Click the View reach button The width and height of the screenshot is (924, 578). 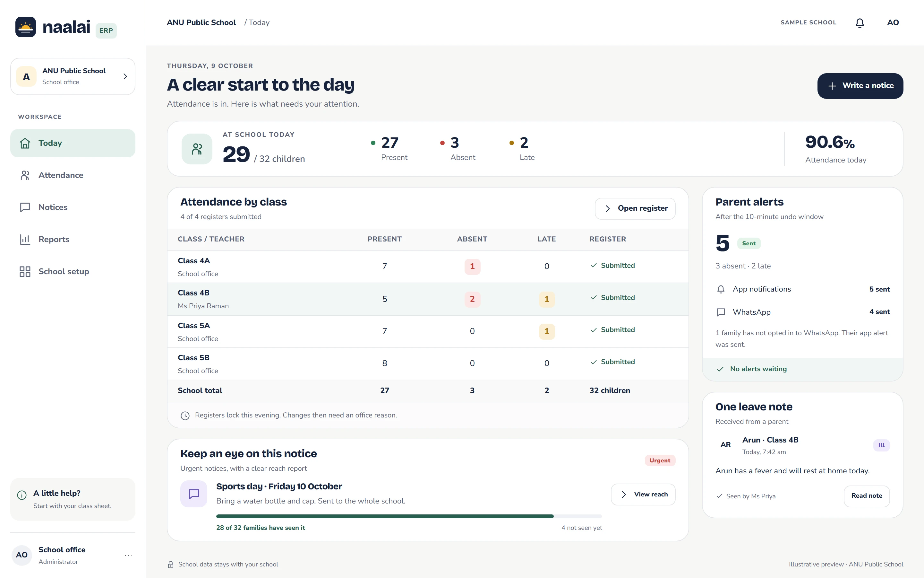[x=643, y=494]
